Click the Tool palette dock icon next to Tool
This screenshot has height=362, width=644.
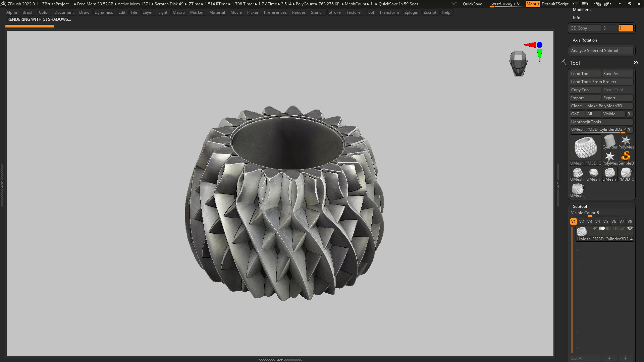tap(564, 63)
